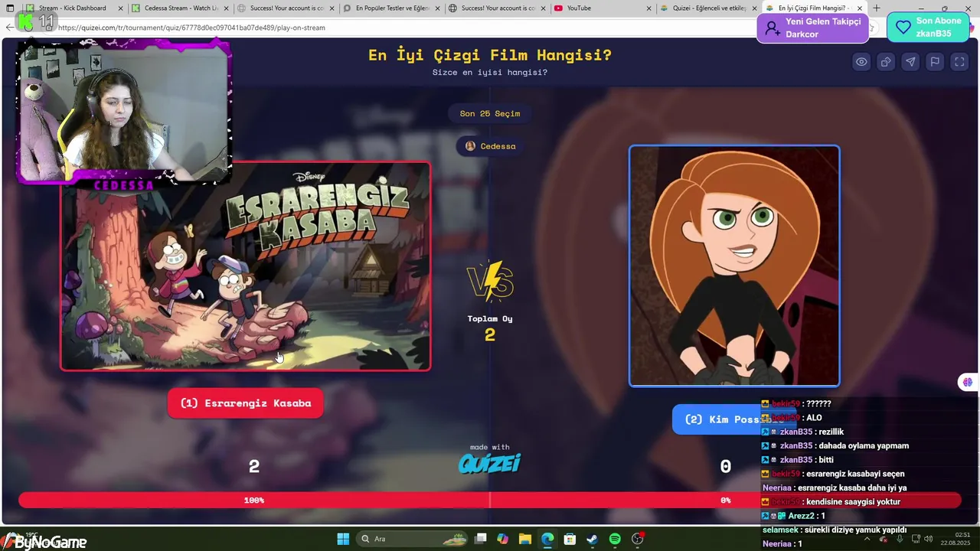
Task: Open Steam from the taskbar
Action: tap(592, 539)
